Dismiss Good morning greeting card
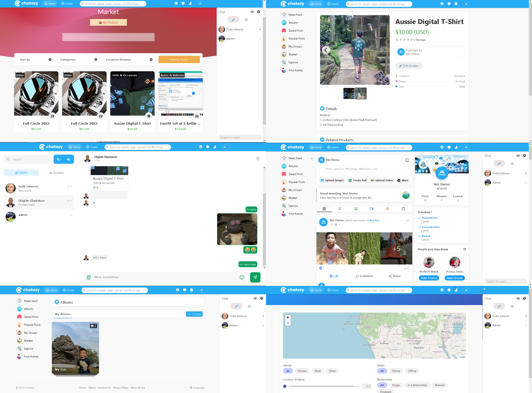 (x=410, y=191)
